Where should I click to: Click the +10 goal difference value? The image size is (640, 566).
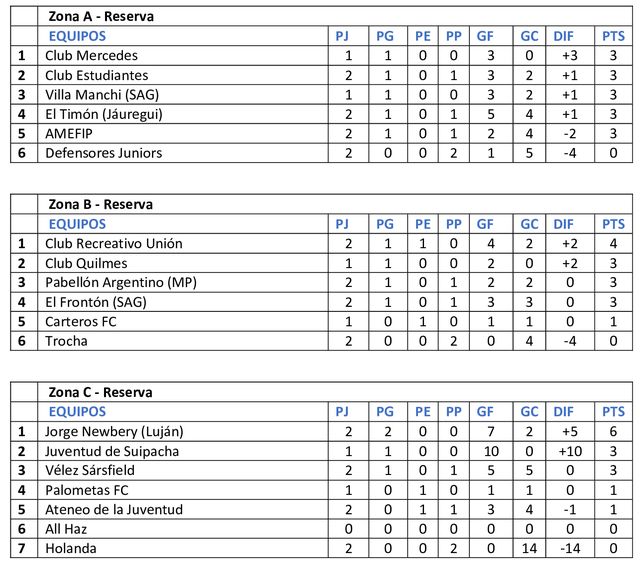(565, 451)
